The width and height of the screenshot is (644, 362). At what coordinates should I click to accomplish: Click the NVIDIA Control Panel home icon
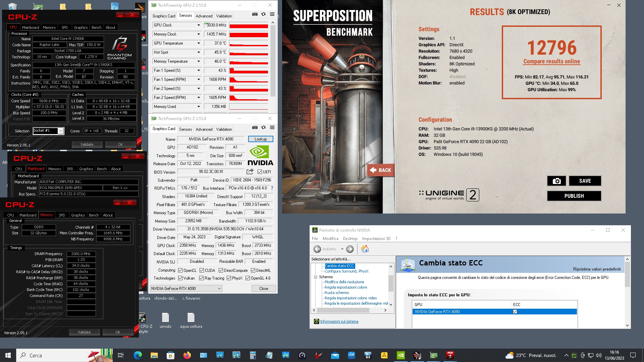[365, 249]
